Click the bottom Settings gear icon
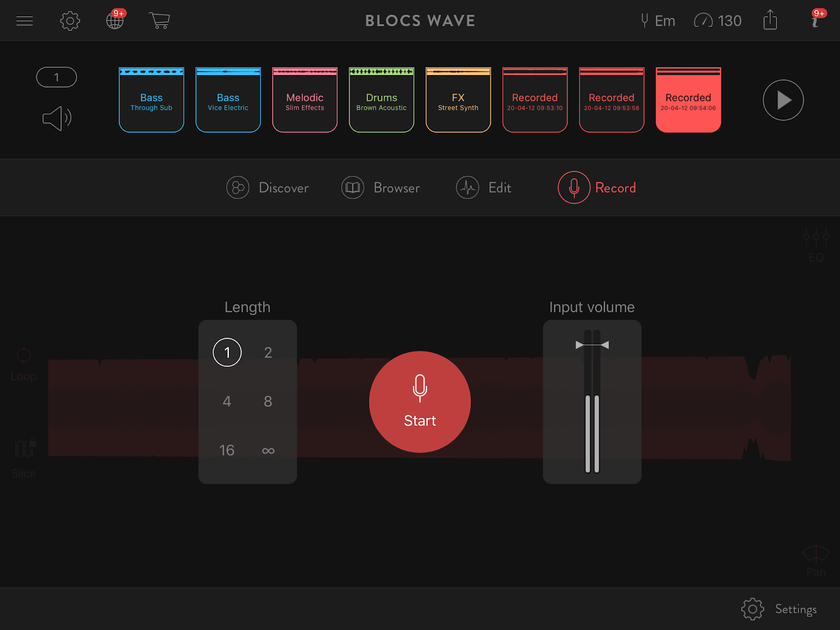The height and width of the screenshot is (630, 840). pos(752,609)
